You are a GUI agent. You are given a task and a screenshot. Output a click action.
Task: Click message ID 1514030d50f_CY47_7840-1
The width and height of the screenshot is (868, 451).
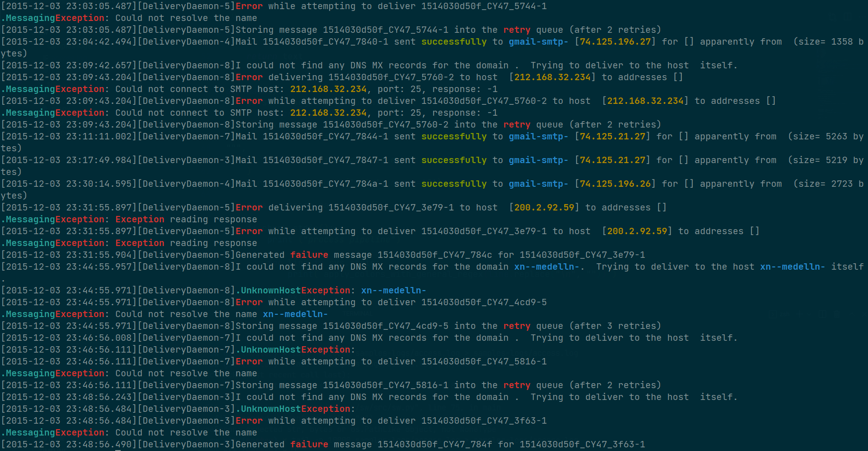click(326, 41)
